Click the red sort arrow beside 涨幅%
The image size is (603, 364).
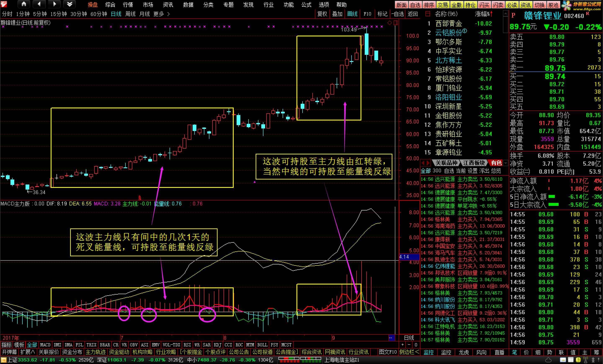pos(491,14)
